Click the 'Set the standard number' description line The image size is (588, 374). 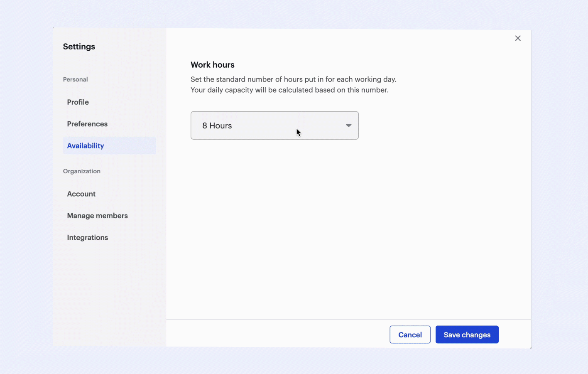tap(293, 79)
